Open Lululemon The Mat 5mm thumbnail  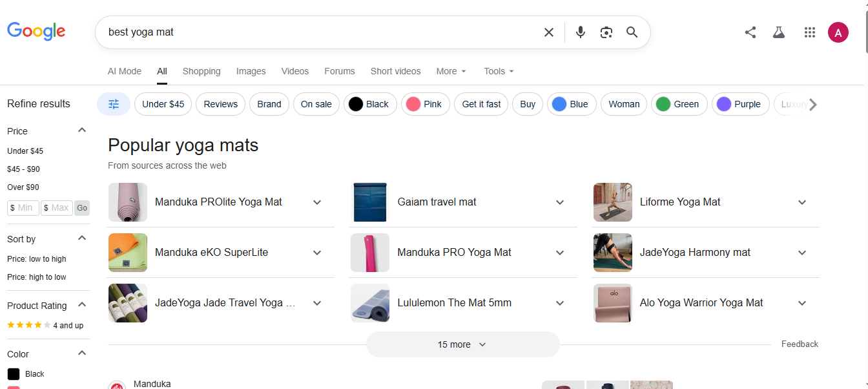[370, 303]
